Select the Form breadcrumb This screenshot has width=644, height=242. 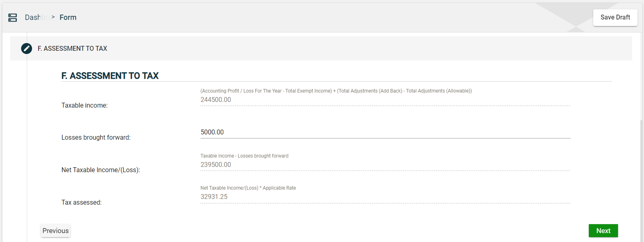pos(68,17)
